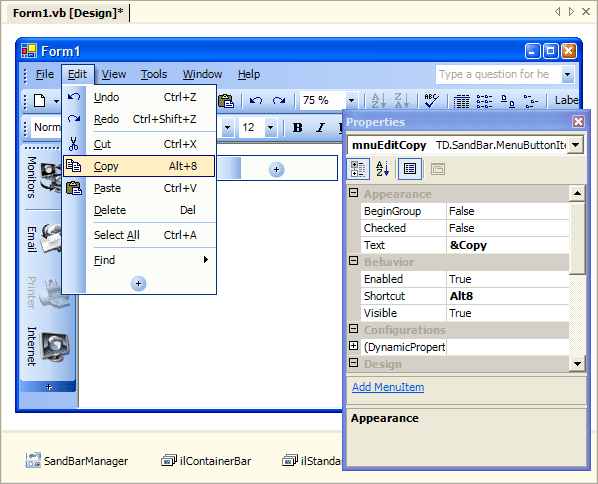This screenshot has height=484, width=598.
Task: Choose Delete in the Edit menu
Action: (x=139, y=210)
